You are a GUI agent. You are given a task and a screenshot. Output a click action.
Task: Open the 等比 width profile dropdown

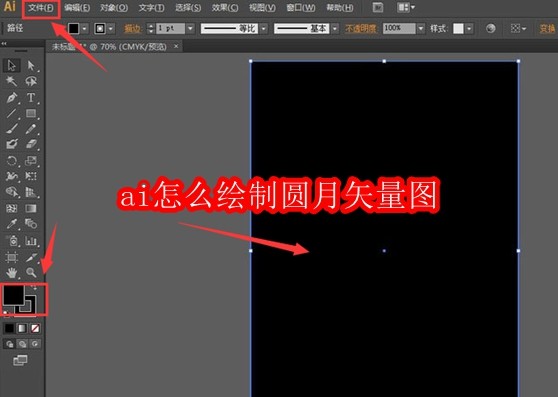264,28
